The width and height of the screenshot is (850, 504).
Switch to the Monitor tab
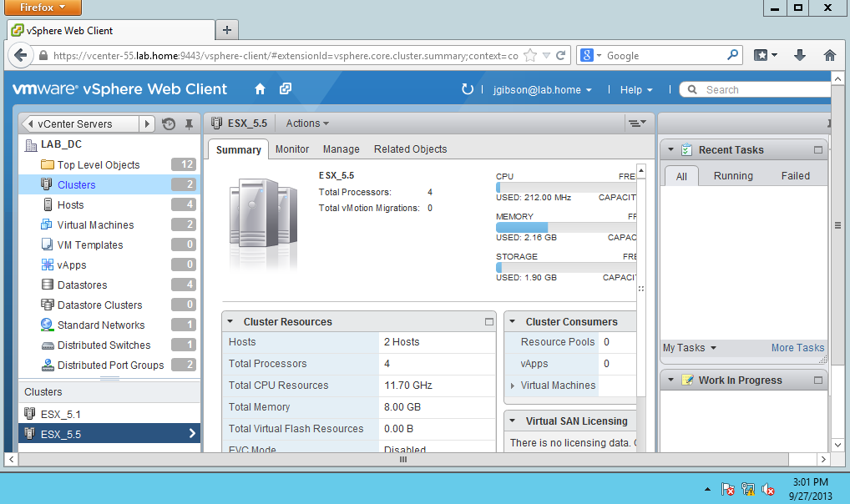click(x=292, y=149)
